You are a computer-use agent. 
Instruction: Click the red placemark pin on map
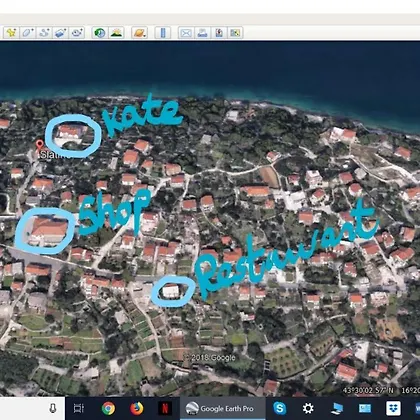tap(40, 145)
